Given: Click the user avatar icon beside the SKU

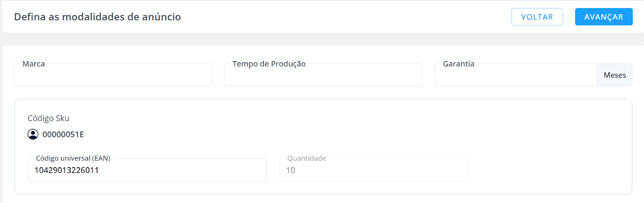Looking at the screenshot, I should [33, 134].
